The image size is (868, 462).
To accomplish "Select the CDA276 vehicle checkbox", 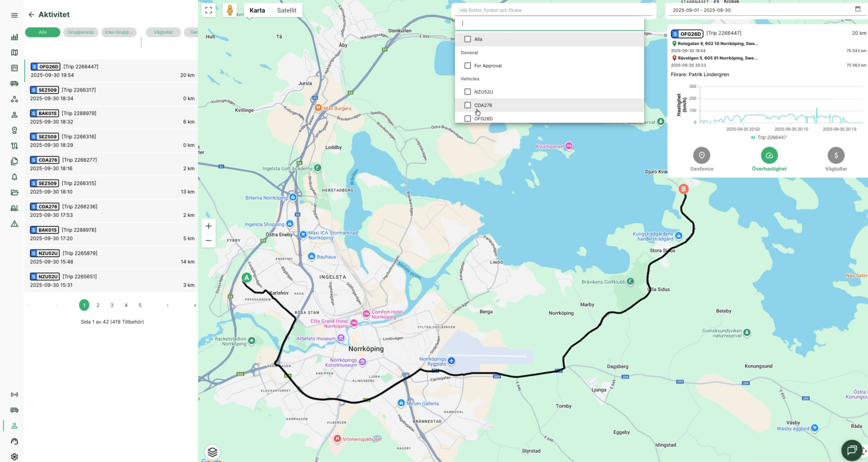I will point(468,105).
